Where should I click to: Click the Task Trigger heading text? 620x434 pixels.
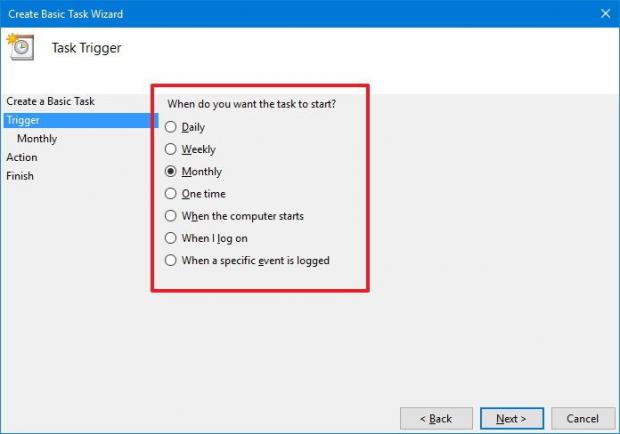pos(86,47)
